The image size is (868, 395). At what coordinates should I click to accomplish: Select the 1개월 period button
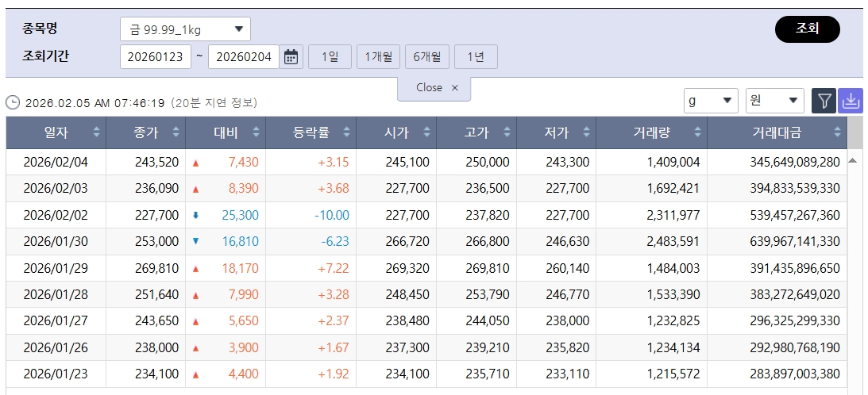378,57
